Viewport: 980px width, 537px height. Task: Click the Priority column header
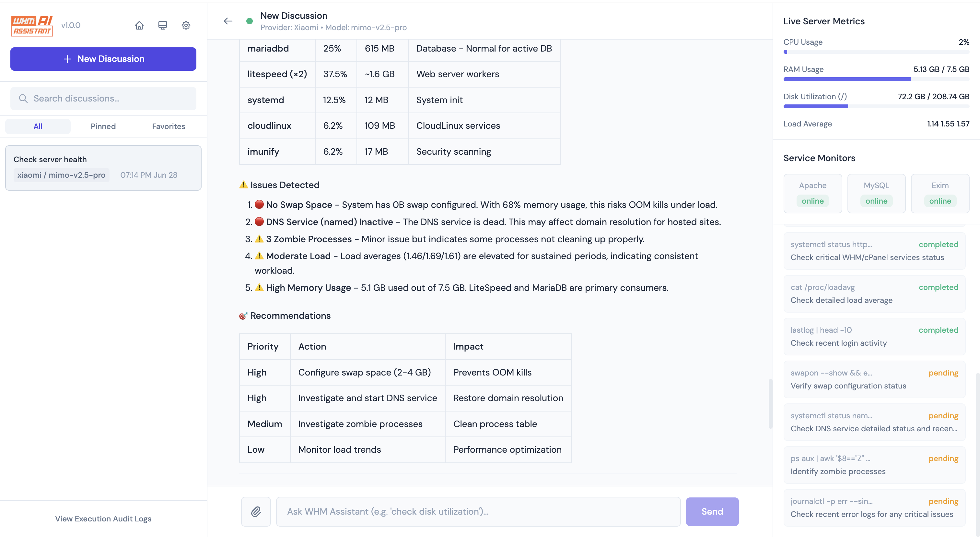265,346
